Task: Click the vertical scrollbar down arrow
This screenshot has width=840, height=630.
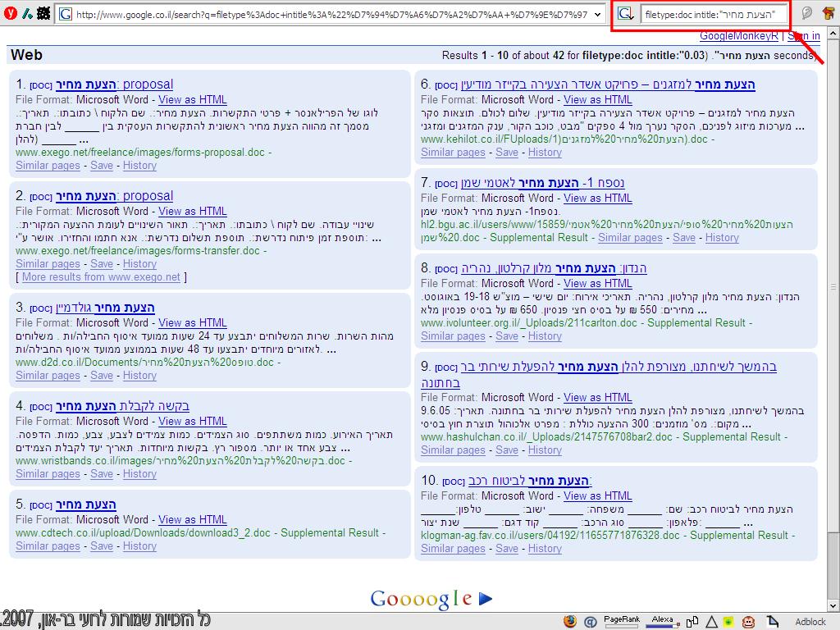Action: pos(833,606)
